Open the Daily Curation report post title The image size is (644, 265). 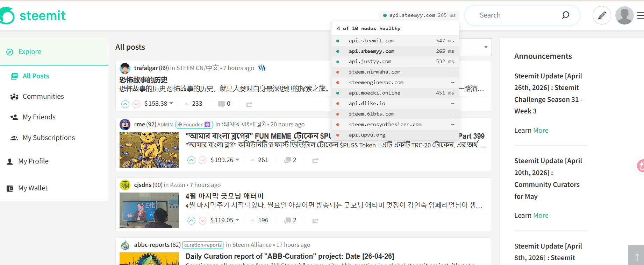coord(290,256)
